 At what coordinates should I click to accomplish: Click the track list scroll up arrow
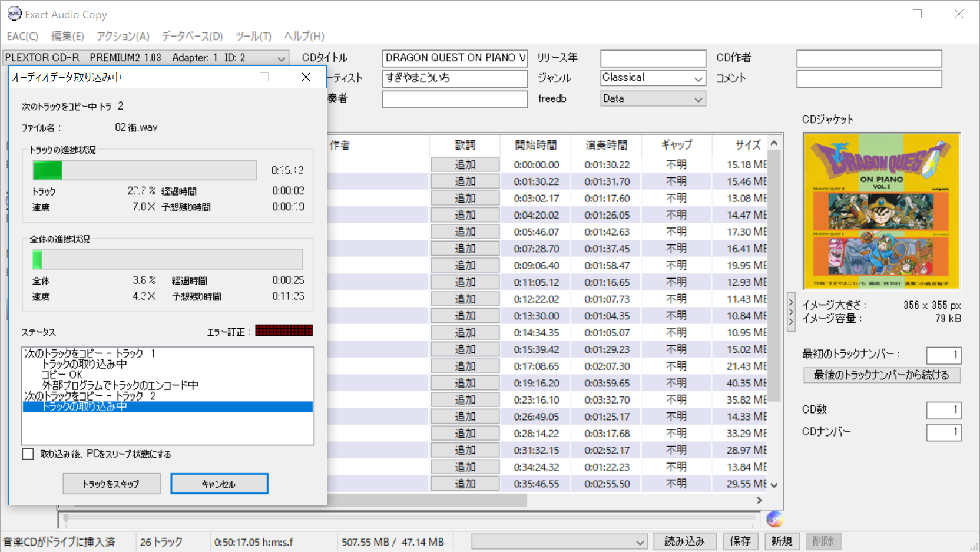coord(774,143)
